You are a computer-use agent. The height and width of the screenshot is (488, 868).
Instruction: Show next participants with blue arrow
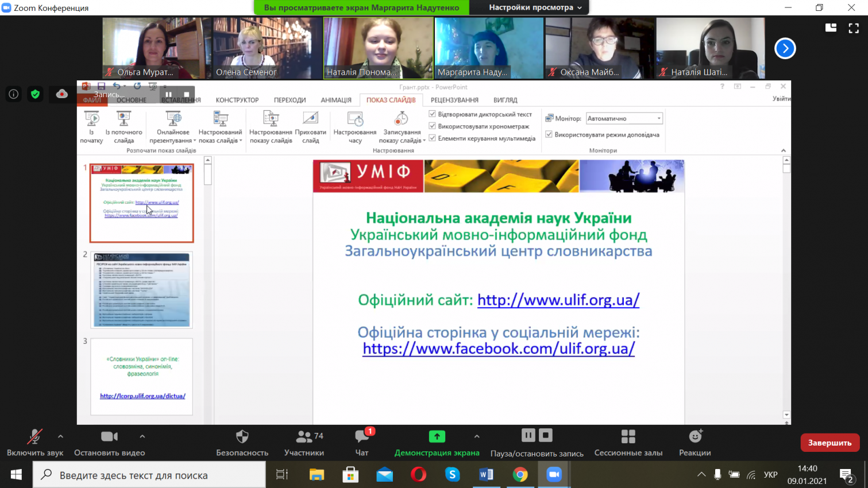tap(785, 48)
